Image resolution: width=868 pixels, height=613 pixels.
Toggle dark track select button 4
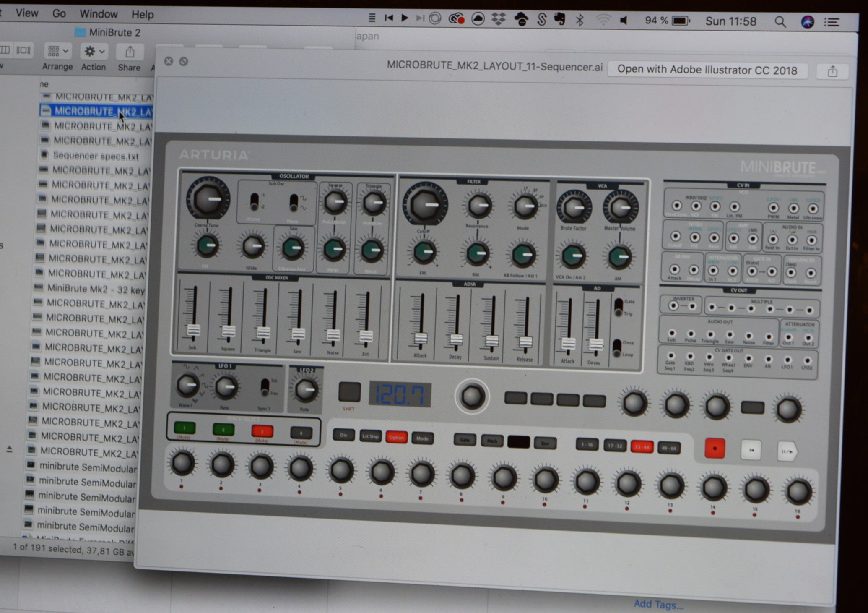(x=301, y=433)
